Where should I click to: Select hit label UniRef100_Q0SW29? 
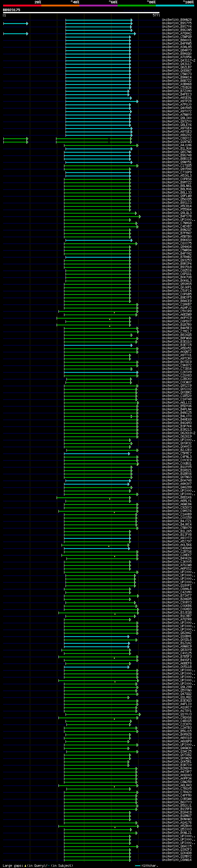[x=177, y=758]
